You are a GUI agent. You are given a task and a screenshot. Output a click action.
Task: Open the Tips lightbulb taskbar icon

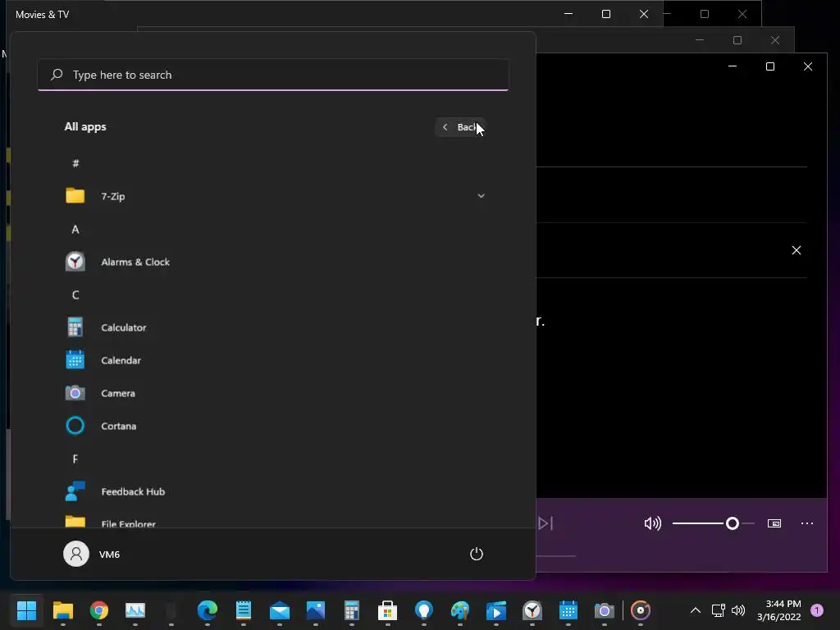point(424,610)
